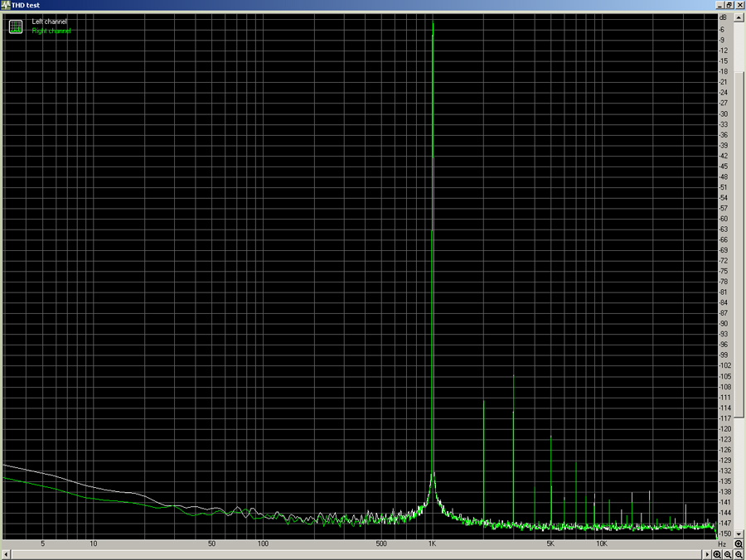Restore down the THD test window
Viewport: 746px width, 560px height.
coord(728,5)
